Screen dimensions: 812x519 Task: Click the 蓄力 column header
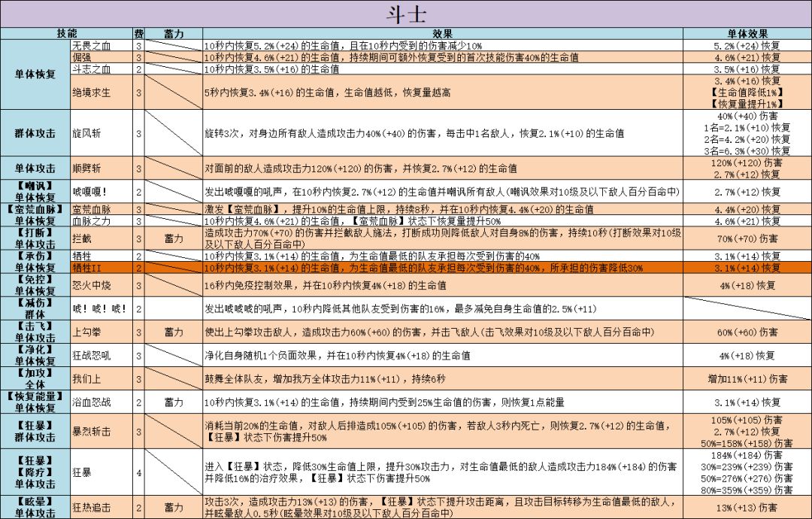[x=174, y=34]
